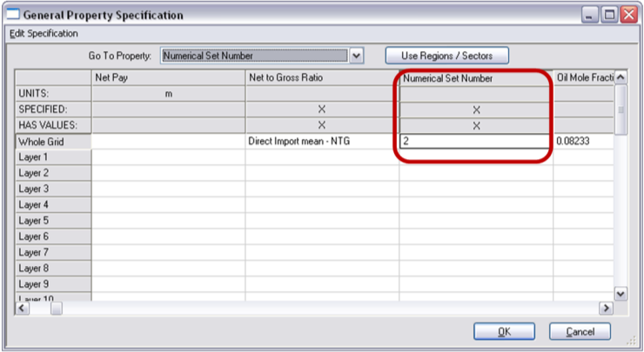Toggle HAS VALUES mark under Net to Gross Ratio
Image resolution: width=644 pixels, height=352 pixels.
coord(321,125)
